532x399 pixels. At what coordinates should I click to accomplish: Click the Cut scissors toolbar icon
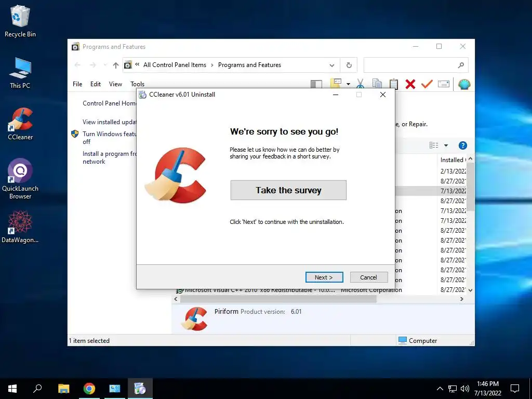tap(361, 84)
